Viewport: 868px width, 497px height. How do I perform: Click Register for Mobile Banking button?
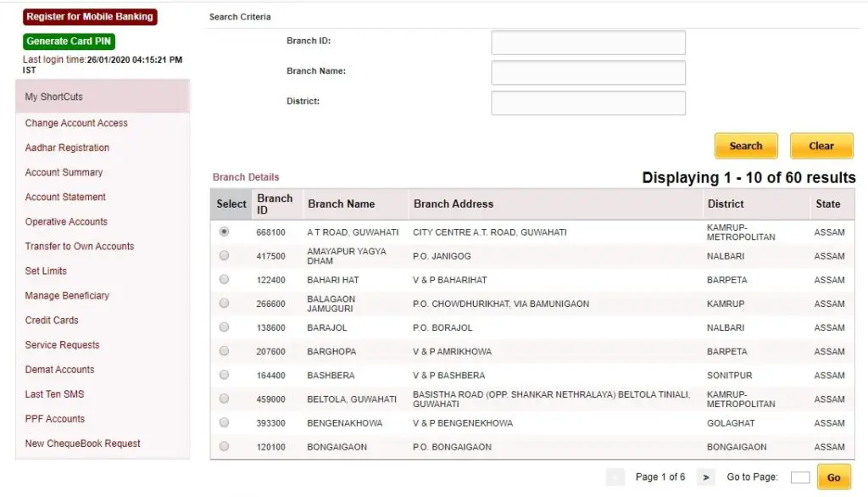point(90,17)
